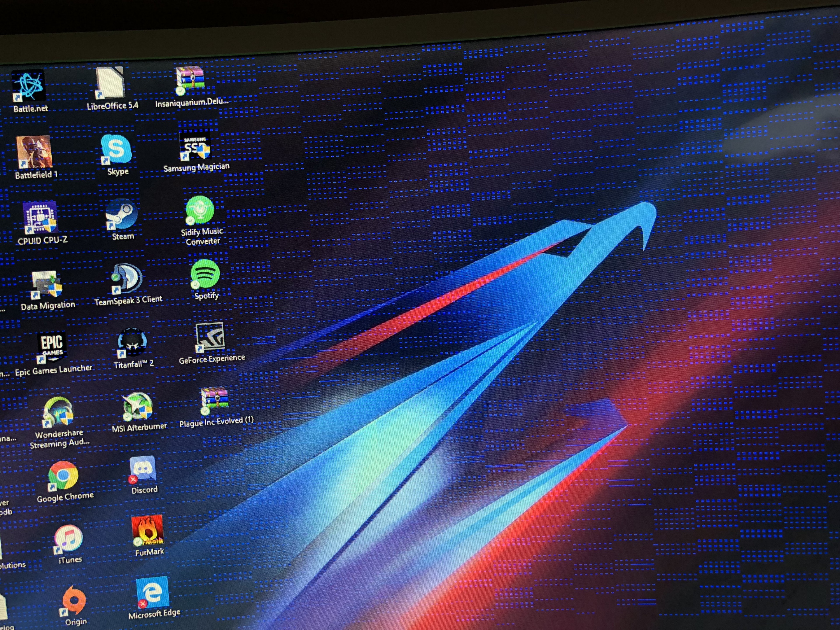Click the Battlefield 1 shortcut
This screenshot has width=840, height=630.
click(34, 152)
